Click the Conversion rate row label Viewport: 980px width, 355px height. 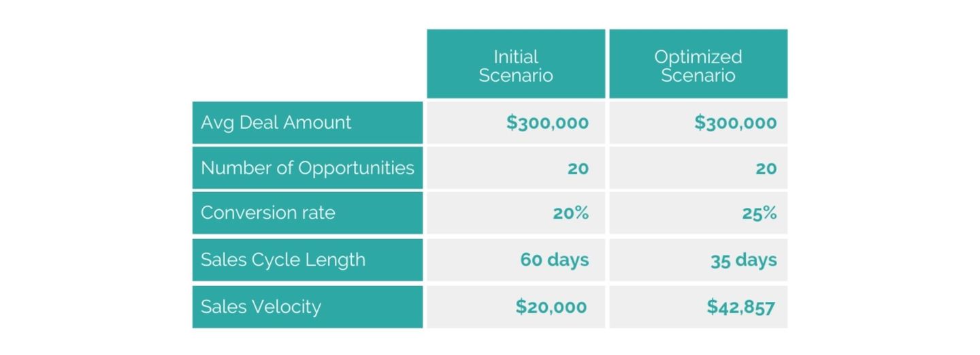tap(268, 213)
